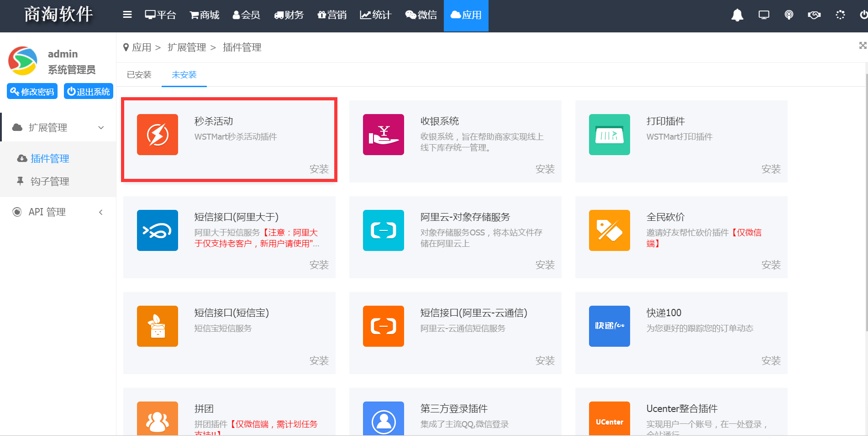The image size is (868, 438).
Task: Click 扩展管理 in the breadcrumb
Action: tap(187, 47)
